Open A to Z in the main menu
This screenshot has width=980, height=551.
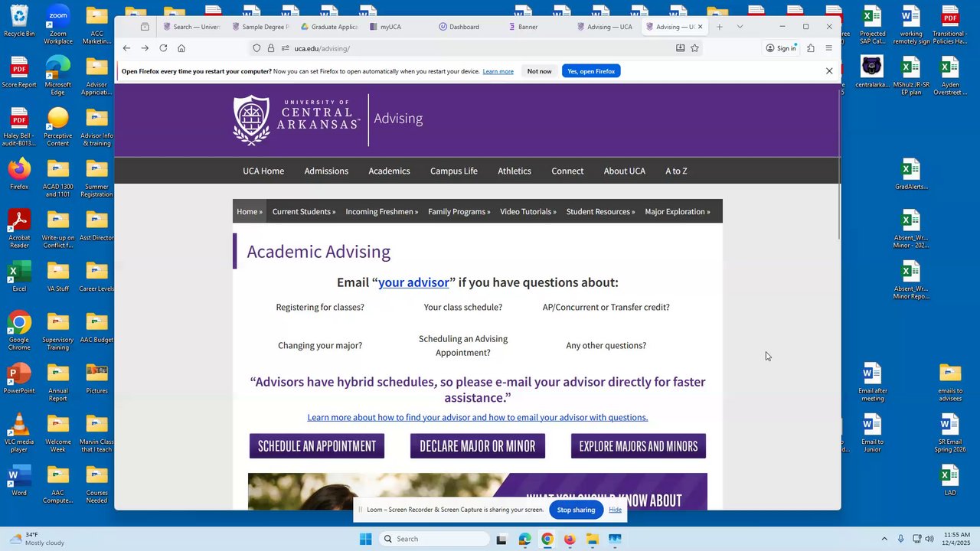[676, 171]
